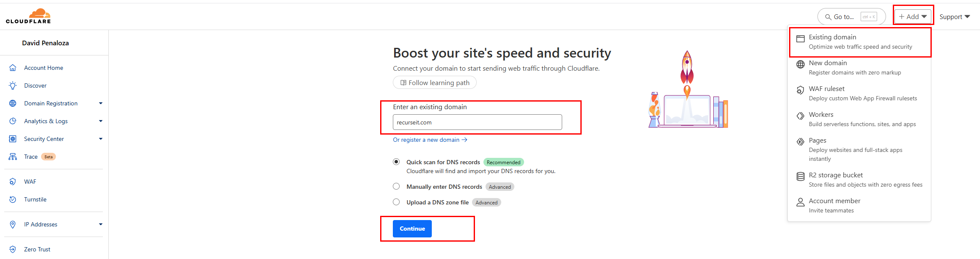Screen dimensions: 980x259
Task: Click the Account Home house icon
Action: tap(13, 68)
